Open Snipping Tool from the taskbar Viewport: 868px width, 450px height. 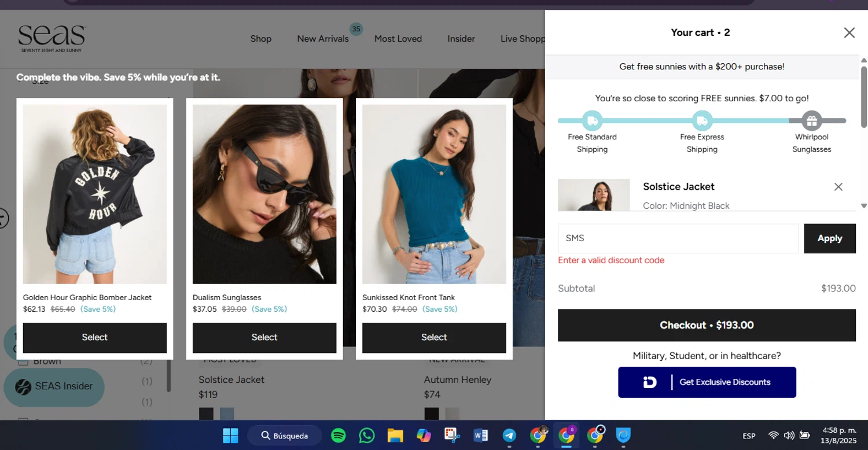(x=452, y=436)
